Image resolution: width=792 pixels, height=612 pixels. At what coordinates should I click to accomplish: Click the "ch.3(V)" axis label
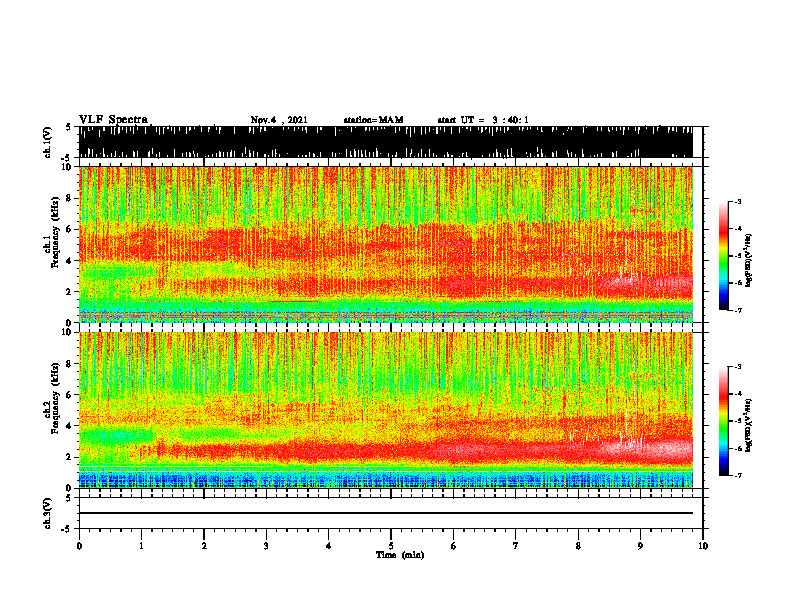click(48, 513)
